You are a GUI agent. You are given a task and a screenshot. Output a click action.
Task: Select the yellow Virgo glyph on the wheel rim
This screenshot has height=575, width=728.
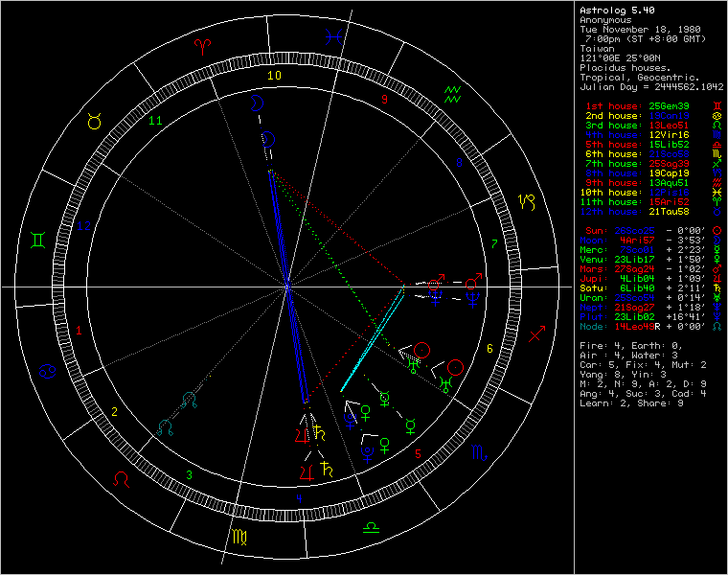239,537
